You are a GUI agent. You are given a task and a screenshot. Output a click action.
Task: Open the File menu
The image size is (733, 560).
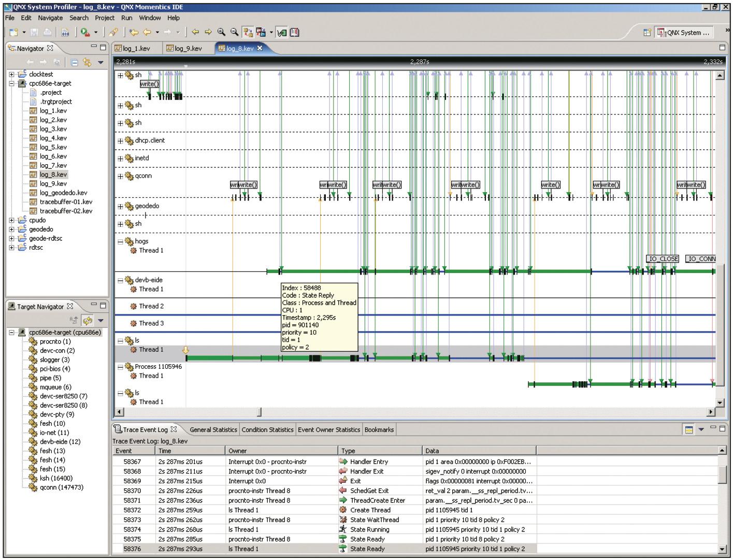(x=10, y=18)
